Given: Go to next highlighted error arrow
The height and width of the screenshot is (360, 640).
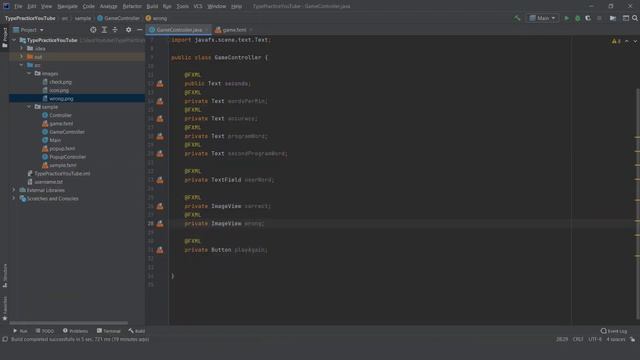Looking at the screenshot, I should pos(635,41).
